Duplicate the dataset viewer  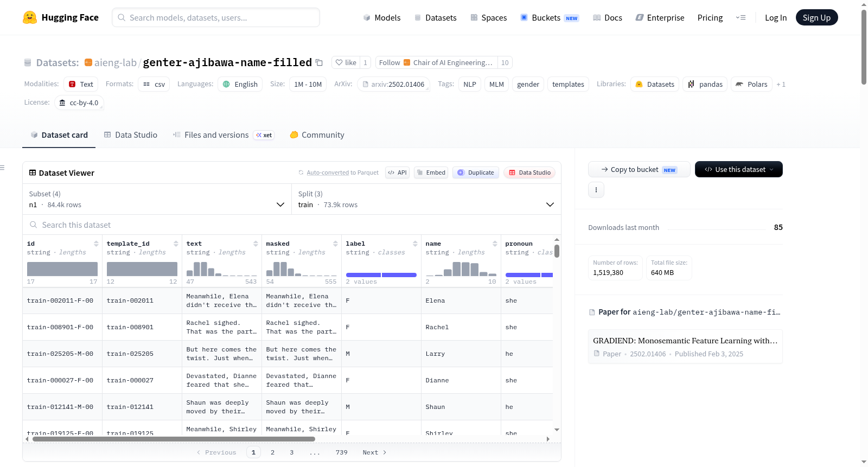coord(476,172)
